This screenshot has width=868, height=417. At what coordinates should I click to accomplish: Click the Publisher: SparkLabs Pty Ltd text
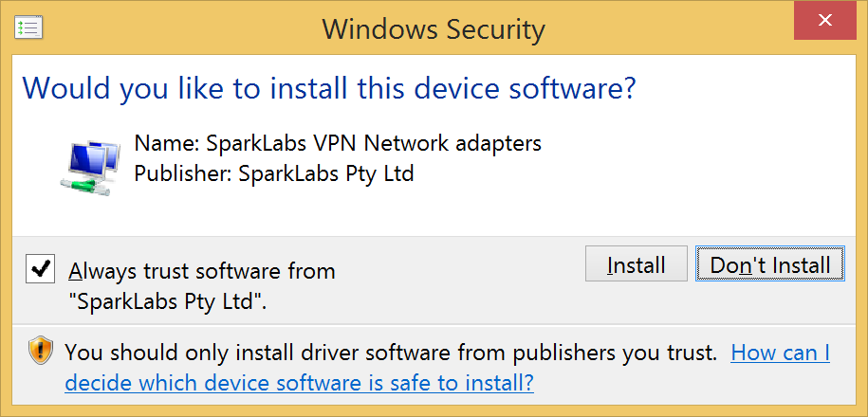point(274,173)
